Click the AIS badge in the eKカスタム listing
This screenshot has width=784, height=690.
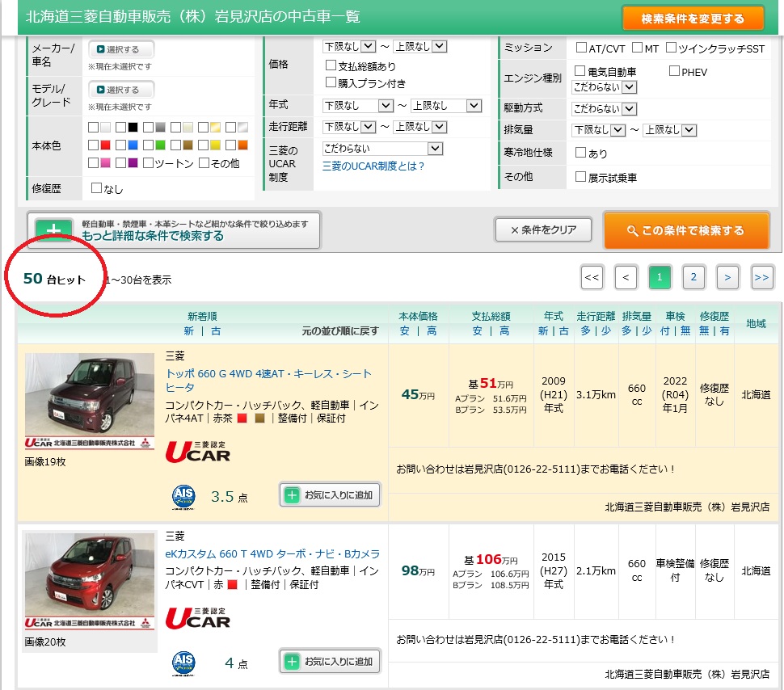point(183,663)
